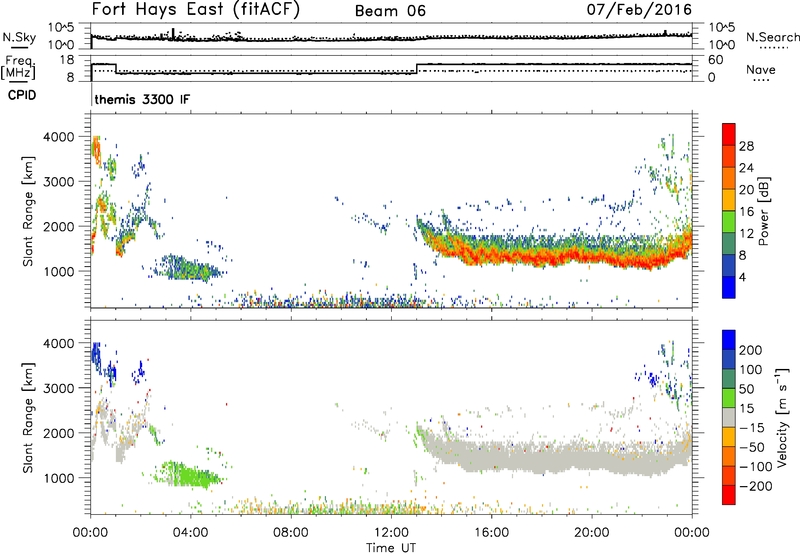This screenshot has width=800, height=554.
Task: Click the "-15" Velocity colorbar tick label
Action: [x=752, y=428]
